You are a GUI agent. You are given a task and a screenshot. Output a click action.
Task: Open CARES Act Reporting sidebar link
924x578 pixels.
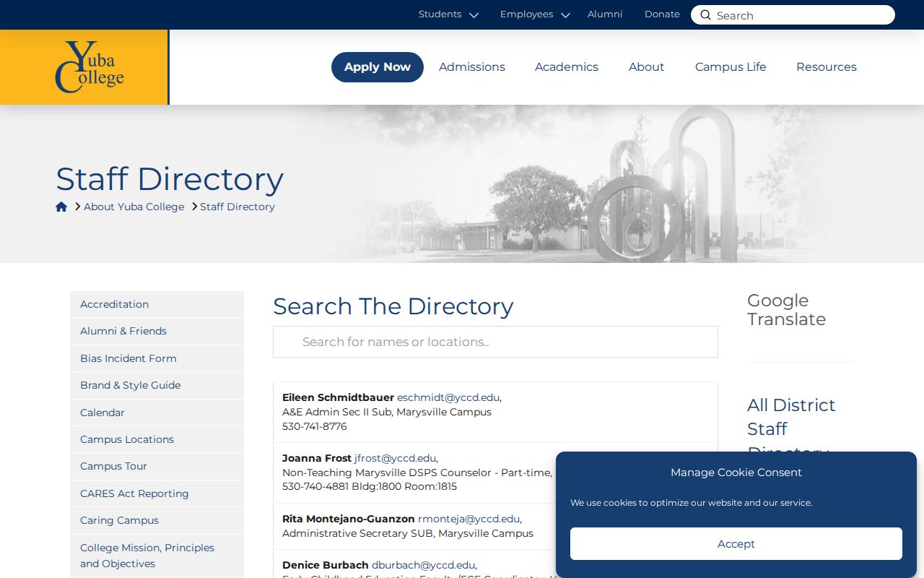click(157, 493)
